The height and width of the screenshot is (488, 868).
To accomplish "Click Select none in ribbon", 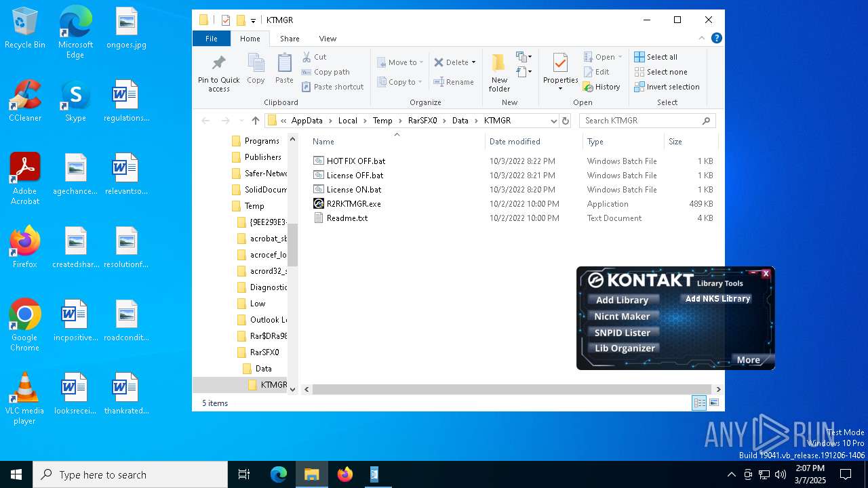I will pos(660,72).
